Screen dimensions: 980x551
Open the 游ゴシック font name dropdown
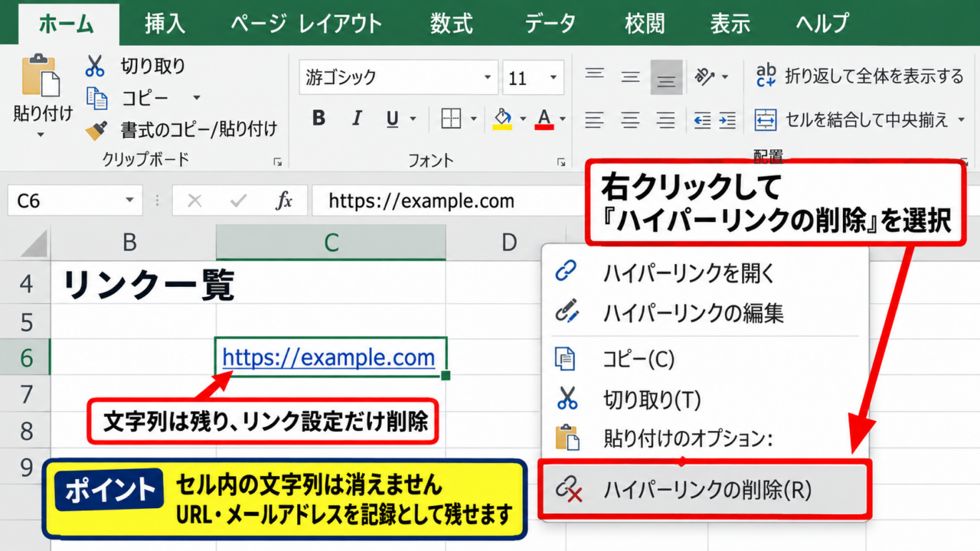pyautogui.click(x=488, y=77)
